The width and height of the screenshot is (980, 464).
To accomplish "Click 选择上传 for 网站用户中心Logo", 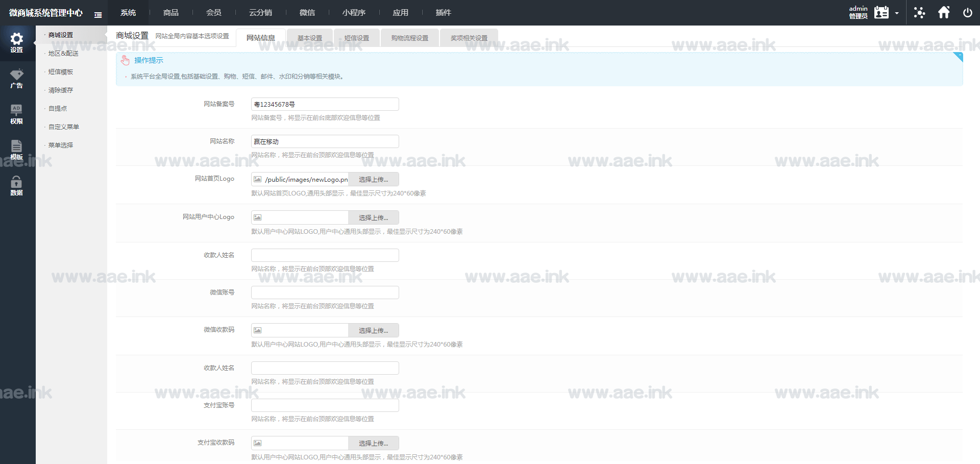I will tap(374, 217).
